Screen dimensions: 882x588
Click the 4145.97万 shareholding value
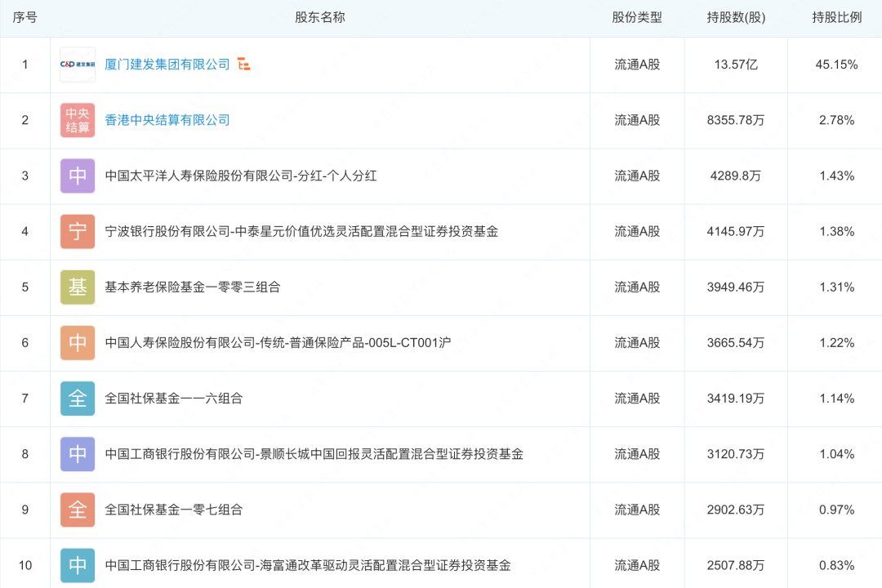[736, 232]
